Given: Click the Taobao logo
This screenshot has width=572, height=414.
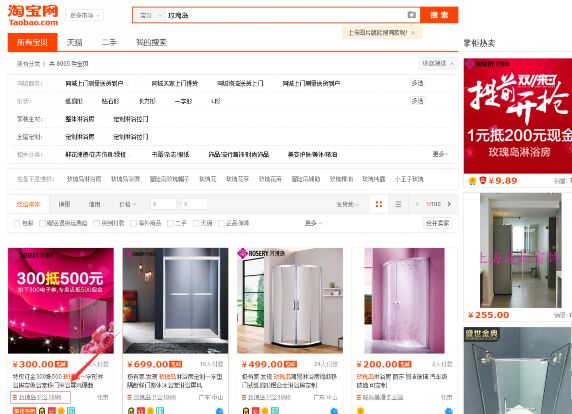Looking at the screenshot, I should [33, 15].
